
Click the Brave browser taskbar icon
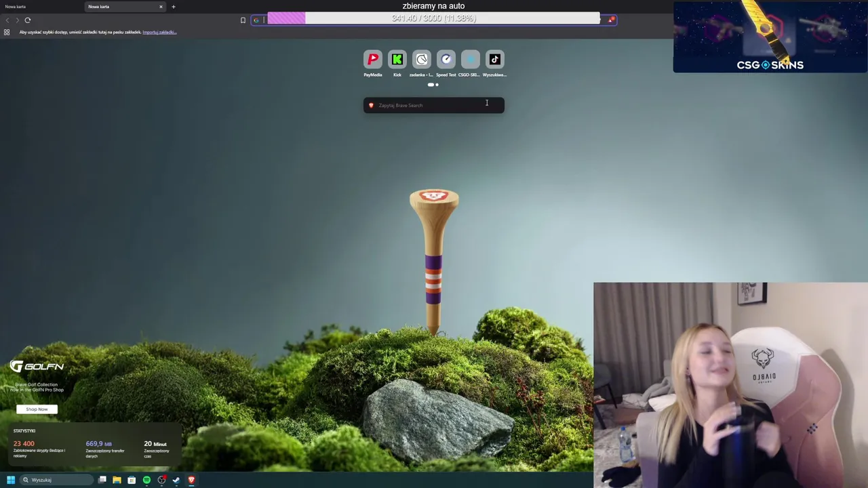191,480
